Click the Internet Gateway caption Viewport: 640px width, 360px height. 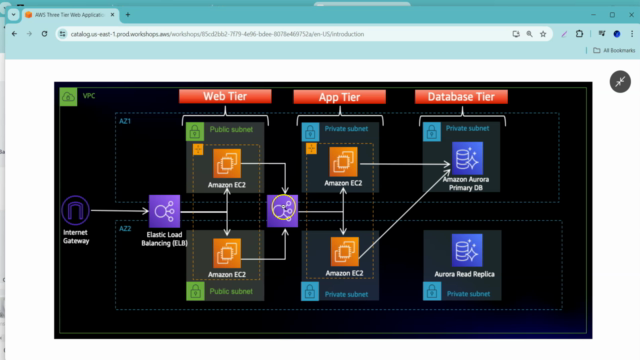tap(76, 237)
